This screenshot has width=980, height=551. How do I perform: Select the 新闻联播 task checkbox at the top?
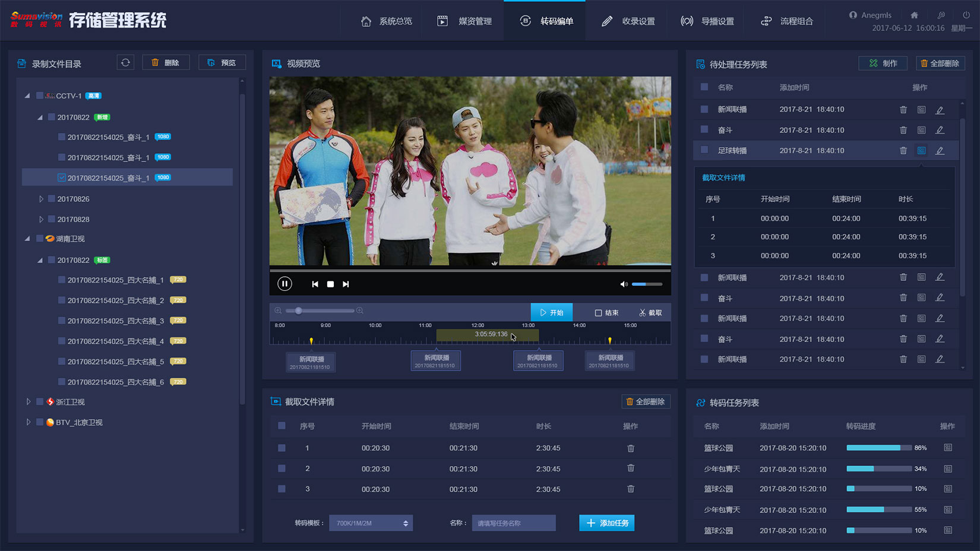pyautogui.click(x=704, y=109)
